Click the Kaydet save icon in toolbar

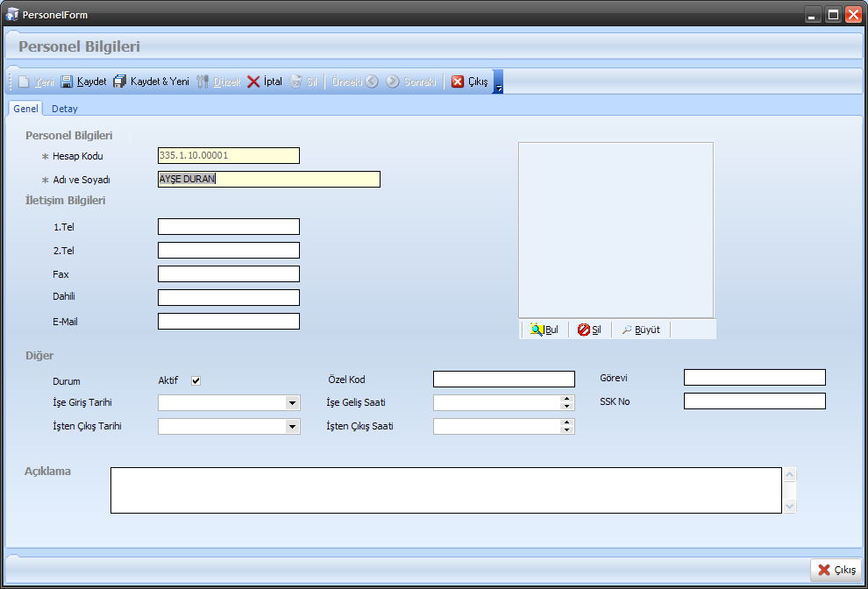[x=67, y=82]
